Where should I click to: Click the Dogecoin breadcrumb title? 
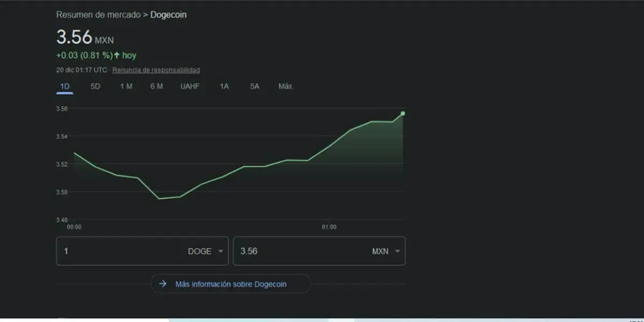click(169, 15)
